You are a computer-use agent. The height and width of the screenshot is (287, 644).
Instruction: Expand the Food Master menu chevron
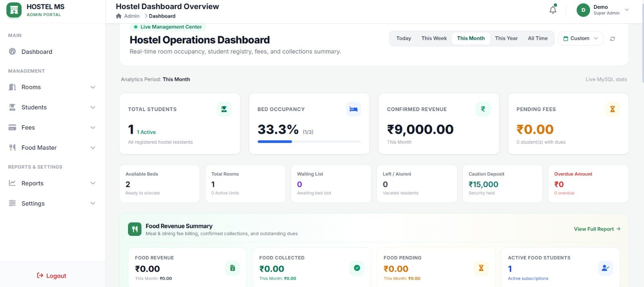click(x=93, y=148)
